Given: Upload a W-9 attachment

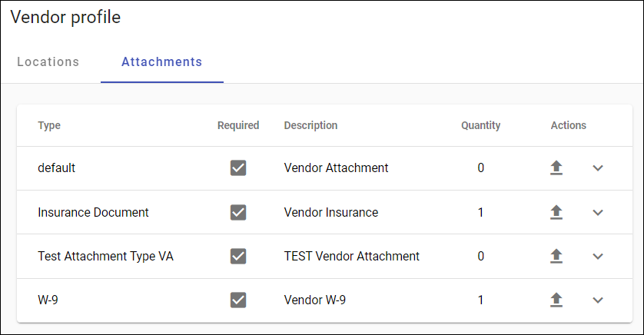Looking at the screenshot, I should pos(556,300).
